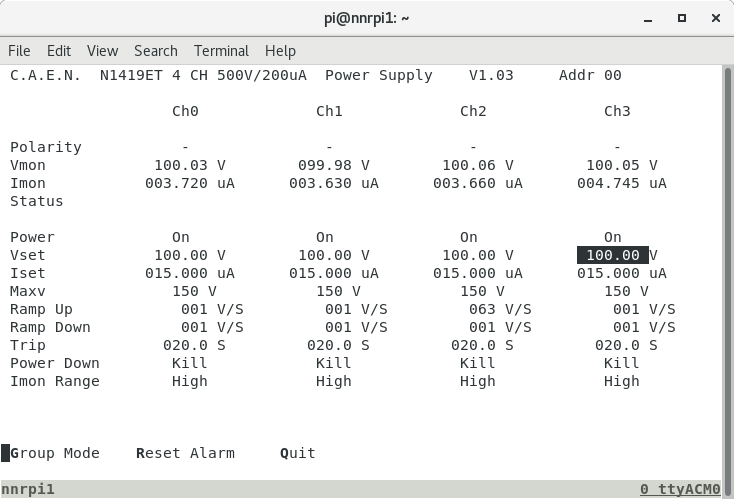Screen dimensions: 734x499
Task: Open the Terminal menu
Action: [221, 51]
